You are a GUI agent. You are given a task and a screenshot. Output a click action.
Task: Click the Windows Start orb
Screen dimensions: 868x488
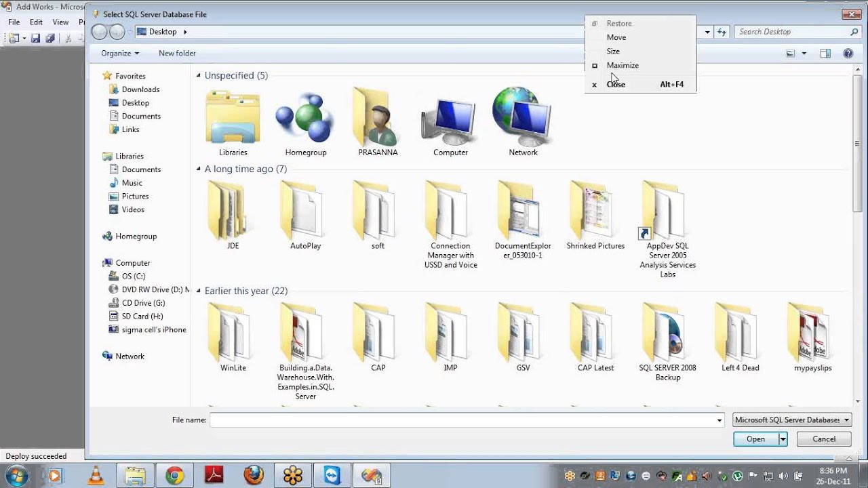coord(18,476)
